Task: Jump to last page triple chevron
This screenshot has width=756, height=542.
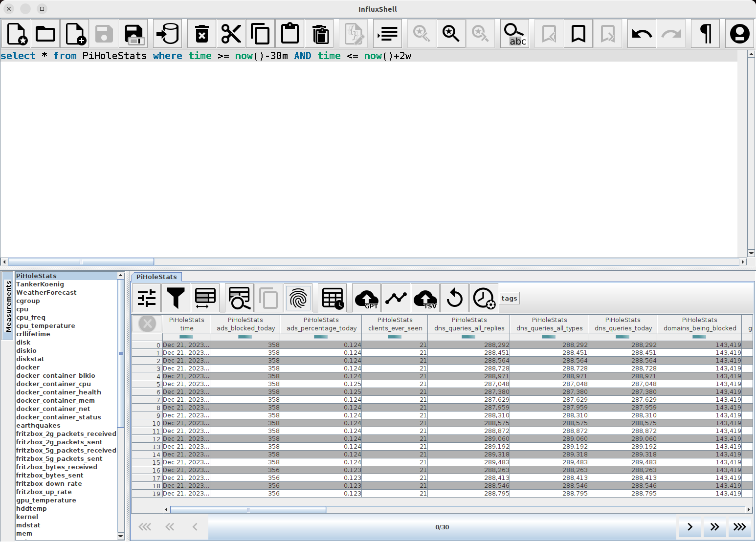Action: 739,527
